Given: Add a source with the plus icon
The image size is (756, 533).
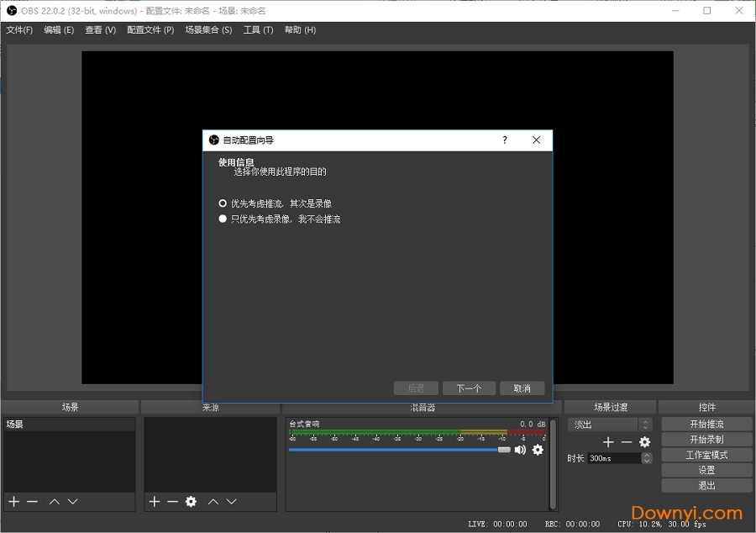Looking at the screenshot, I should (x=155, y=502).
